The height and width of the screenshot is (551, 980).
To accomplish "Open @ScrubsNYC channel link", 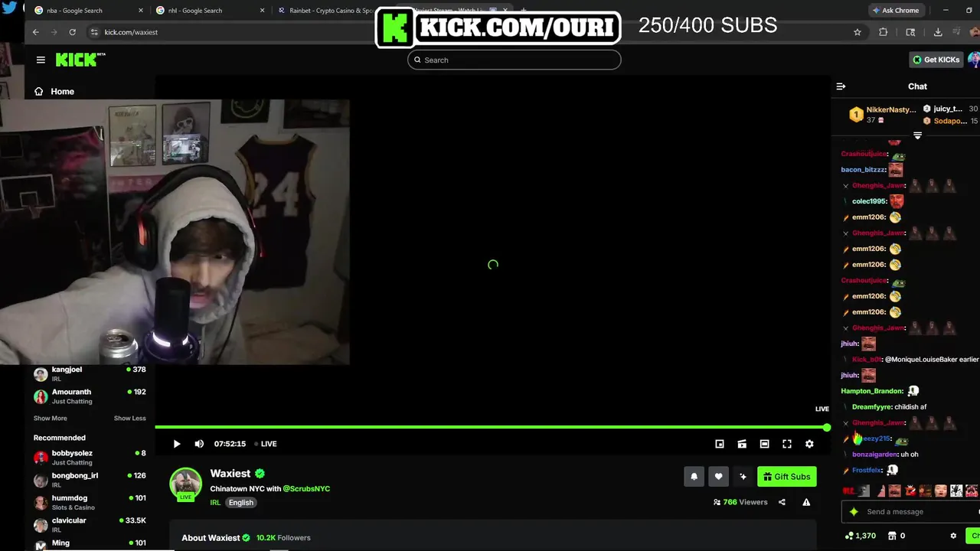I will 306,488.
